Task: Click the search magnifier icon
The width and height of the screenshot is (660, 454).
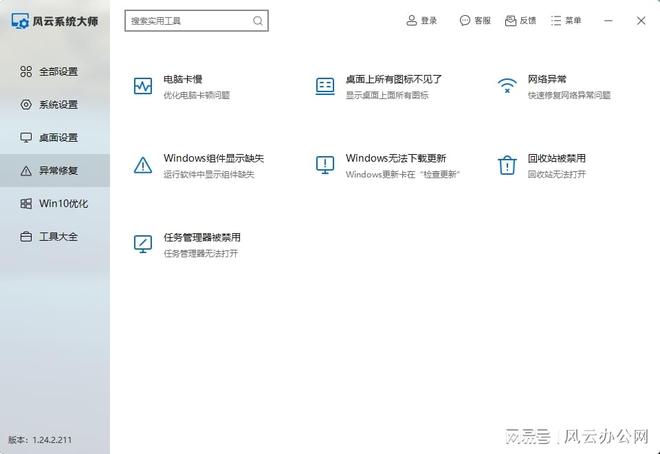Action: point(258,21)
